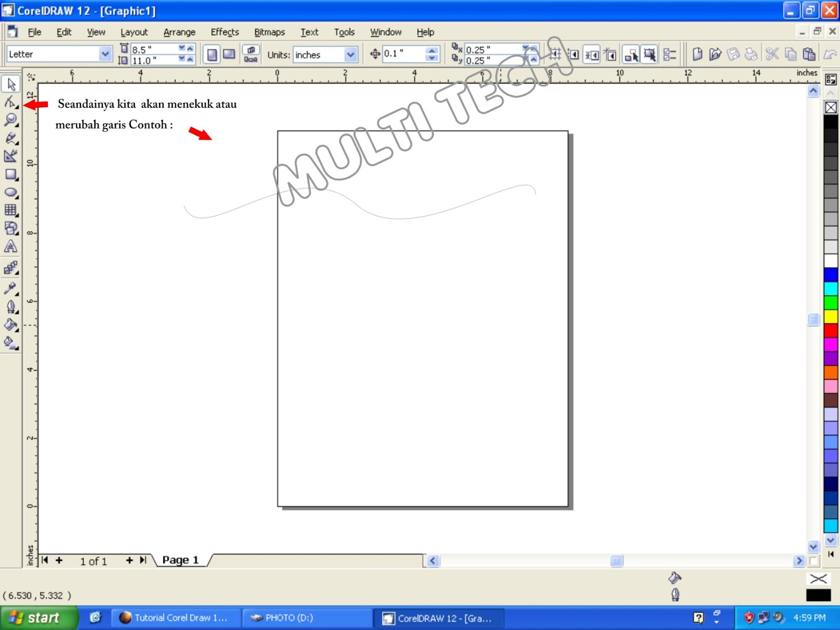The image size is (840, 630).
Task: Pick the red palette swatch
Action: [x=831, y=330]
